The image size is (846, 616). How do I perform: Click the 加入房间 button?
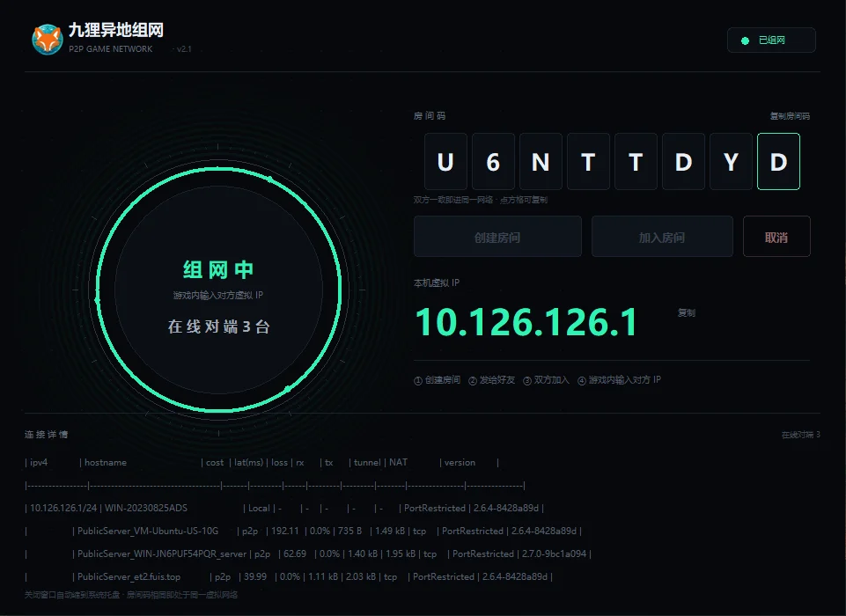[662, 236]
